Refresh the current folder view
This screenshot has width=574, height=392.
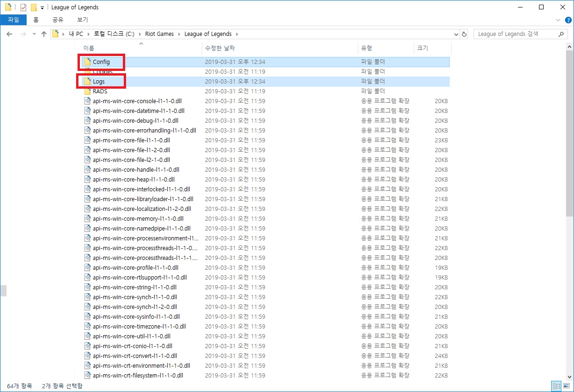coord(464,34)
